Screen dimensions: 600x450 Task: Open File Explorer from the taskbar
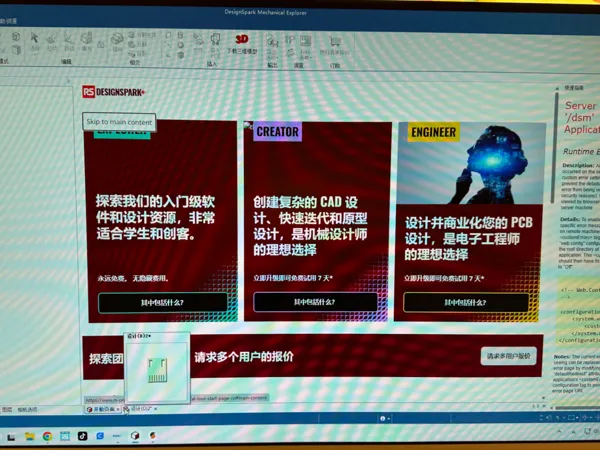(x=29, y=436)
